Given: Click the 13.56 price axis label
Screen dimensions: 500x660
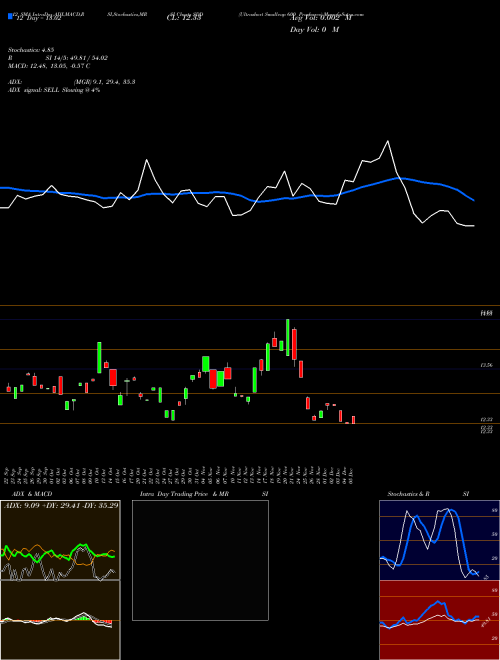Looking at the screenshot, I should coord(487,365).
